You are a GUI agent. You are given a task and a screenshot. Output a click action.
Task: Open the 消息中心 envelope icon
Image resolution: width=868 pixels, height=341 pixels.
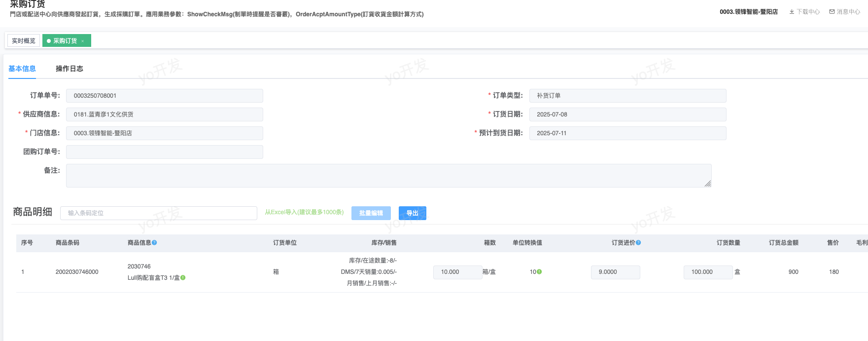(832, 12)
